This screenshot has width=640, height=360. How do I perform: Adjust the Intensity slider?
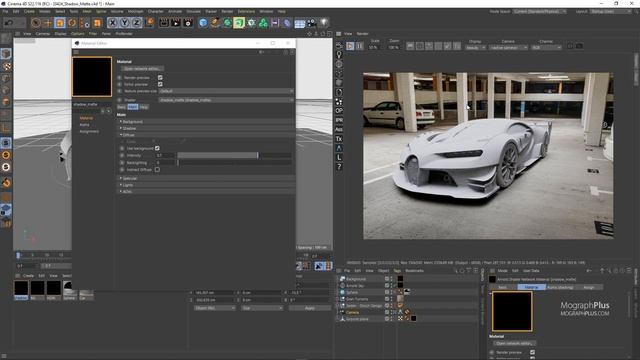234,155
